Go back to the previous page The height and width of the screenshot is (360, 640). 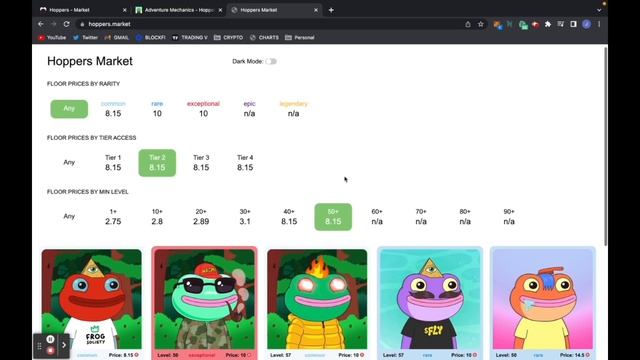pyautogui.click(x=41, y=24)
